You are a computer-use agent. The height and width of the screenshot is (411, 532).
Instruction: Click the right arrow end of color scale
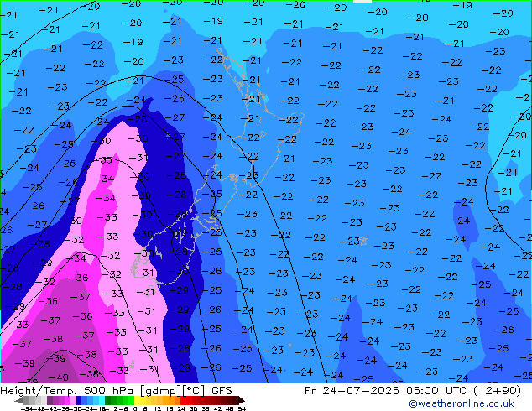pos(242,400)
